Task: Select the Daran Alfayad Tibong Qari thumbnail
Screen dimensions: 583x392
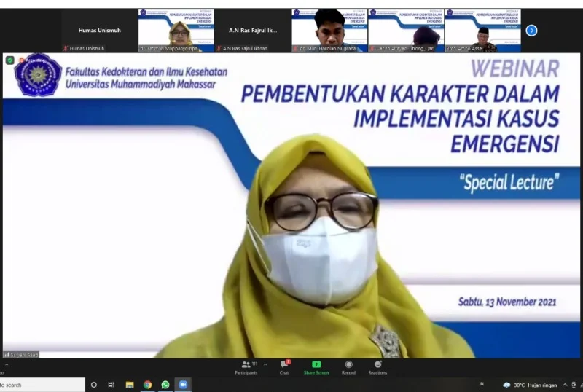Action: 406,31
